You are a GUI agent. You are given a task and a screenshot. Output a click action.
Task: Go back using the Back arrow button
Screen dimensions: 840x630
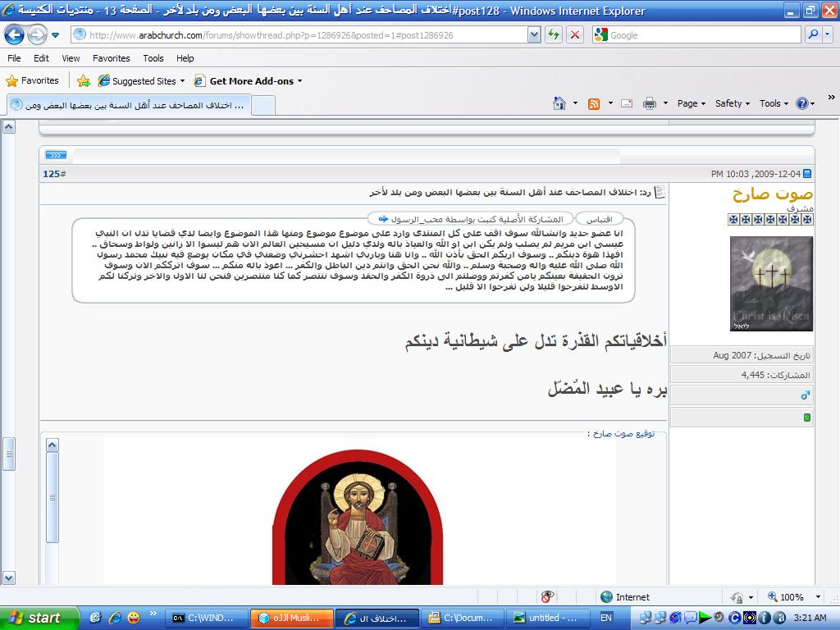coord(14,35)
